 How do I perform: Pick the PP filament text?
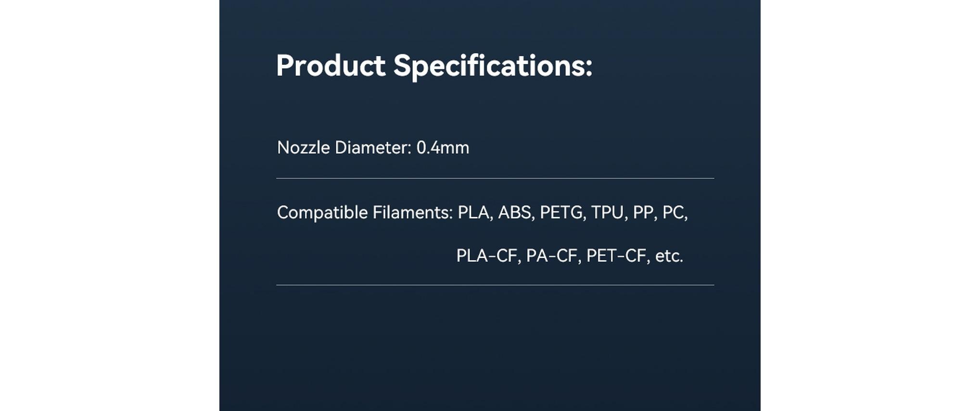pyautogui.click(x=644, y=212)
